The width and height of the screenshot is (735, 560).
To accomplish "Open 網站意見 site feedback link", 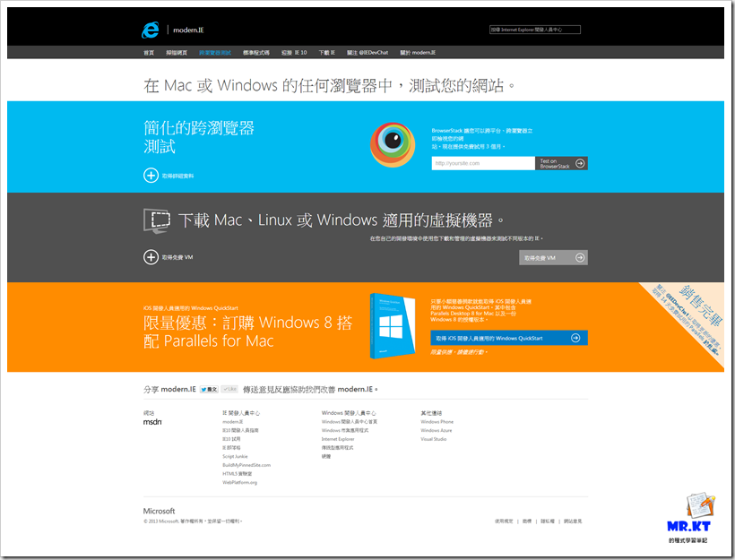I will click(x=573, y=521).
